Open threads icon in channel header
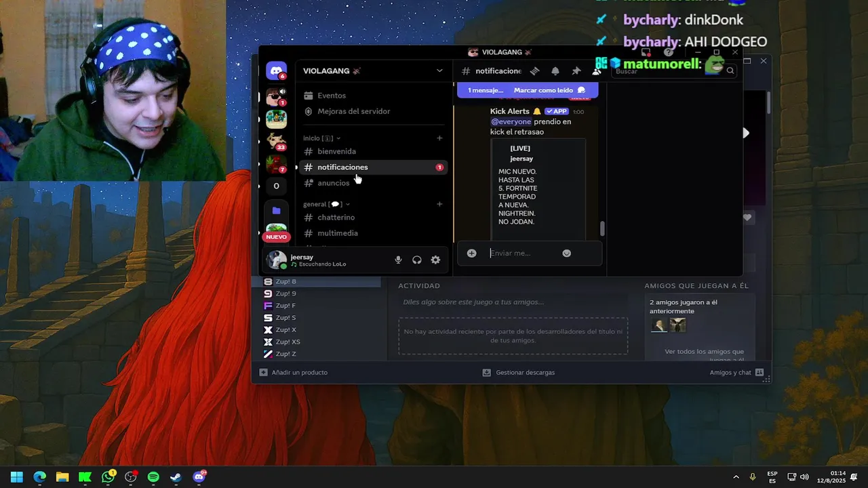Screen dimensions: 868x488 coord(534,70)
